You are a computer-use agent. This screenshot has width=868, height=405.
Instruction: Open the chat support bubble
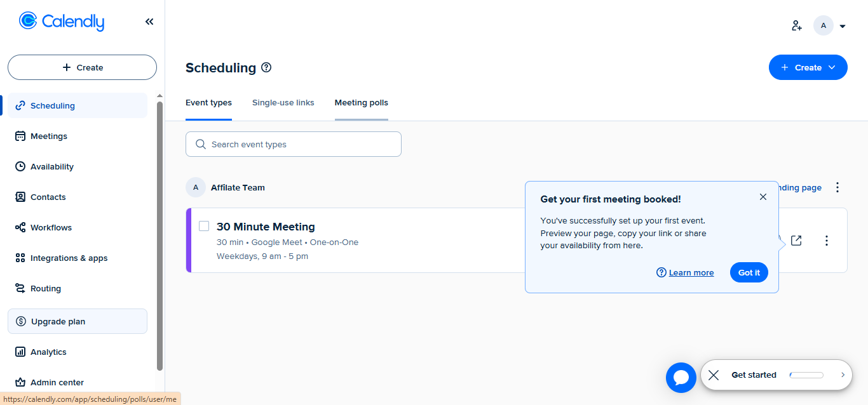(681, 378)
